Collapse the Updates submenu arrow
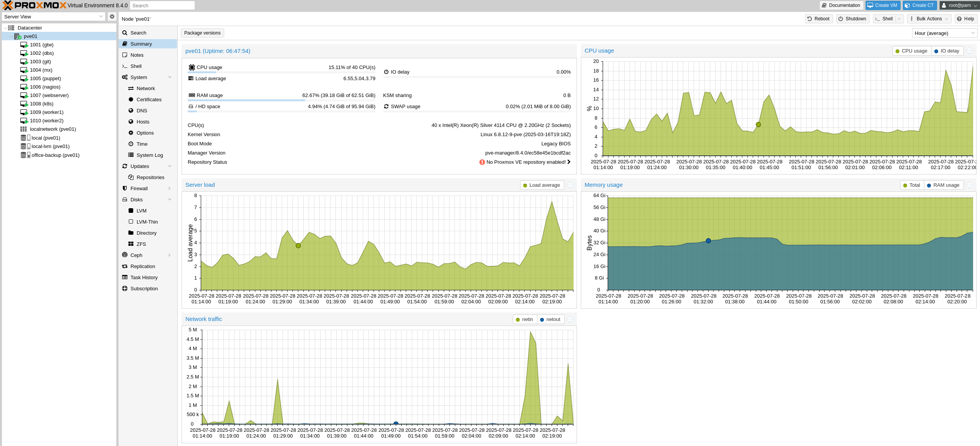This screenshot has width=980, height=446. [x=170, y=166]
